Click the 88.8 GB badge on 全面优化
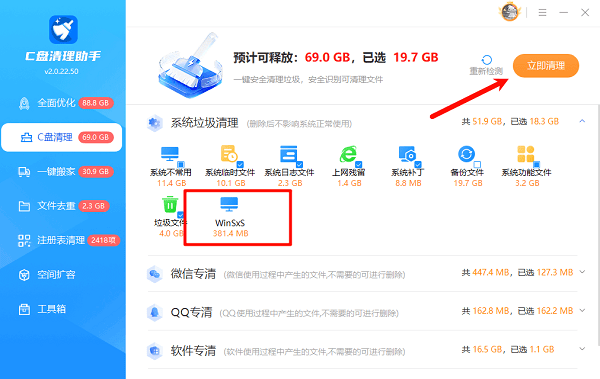Screen dimensions: 600x379 (96, 103)
